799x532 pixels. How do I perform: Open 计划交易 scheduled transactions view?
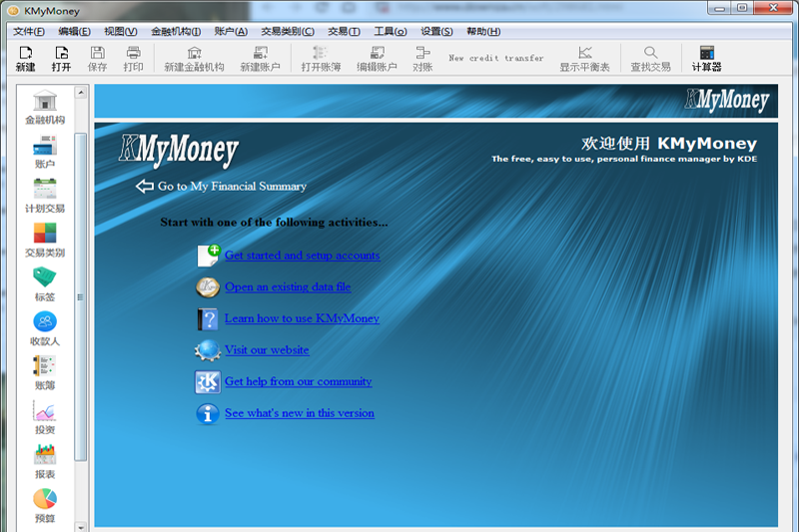pyautogui.click(x=45, y=194)
